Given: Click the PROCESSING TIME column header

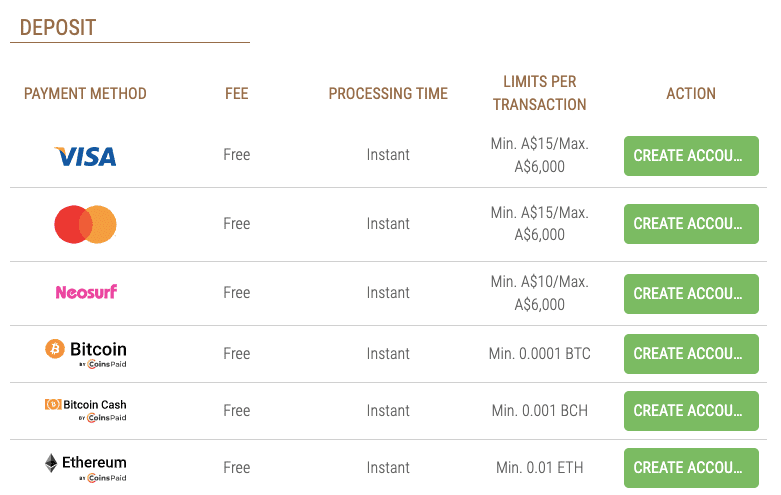Looking at the screenshot, I should click(x=388, y=94).
